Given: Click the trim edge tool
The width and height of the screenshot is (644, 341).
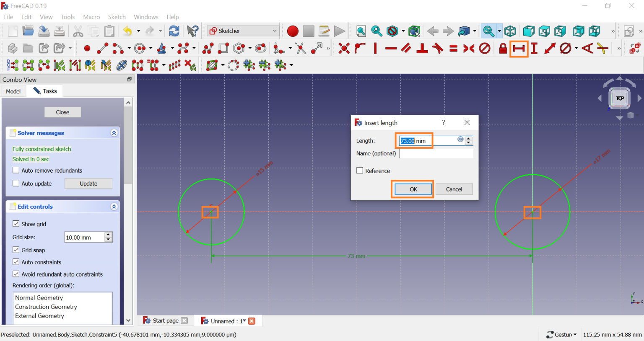Looking at the screenshot, I should coord(301,49).
